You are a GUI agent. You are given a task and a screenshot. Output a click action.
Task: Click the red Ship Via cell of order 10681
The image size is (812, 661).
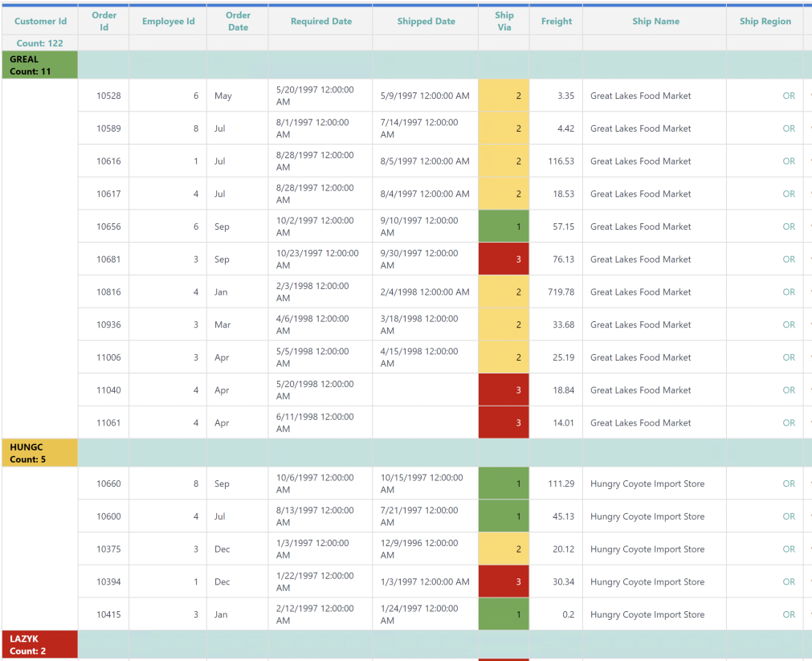[x=504, y=259]
